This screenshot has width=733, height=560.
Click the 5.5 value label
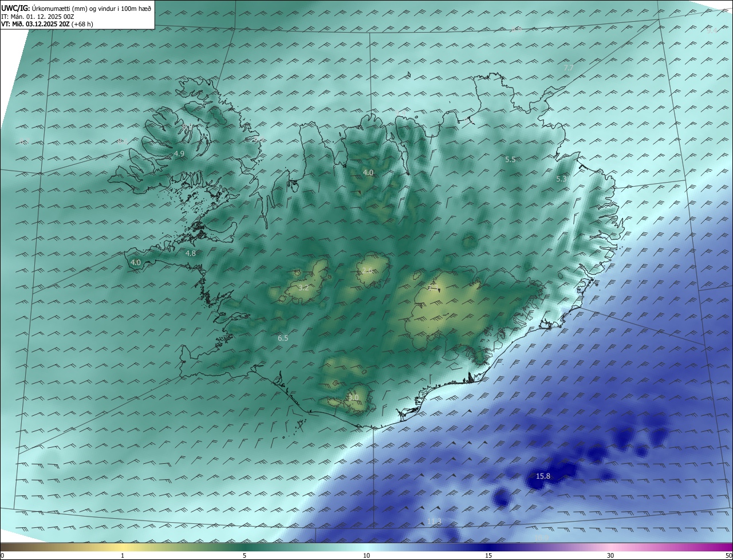pos(510,160)
